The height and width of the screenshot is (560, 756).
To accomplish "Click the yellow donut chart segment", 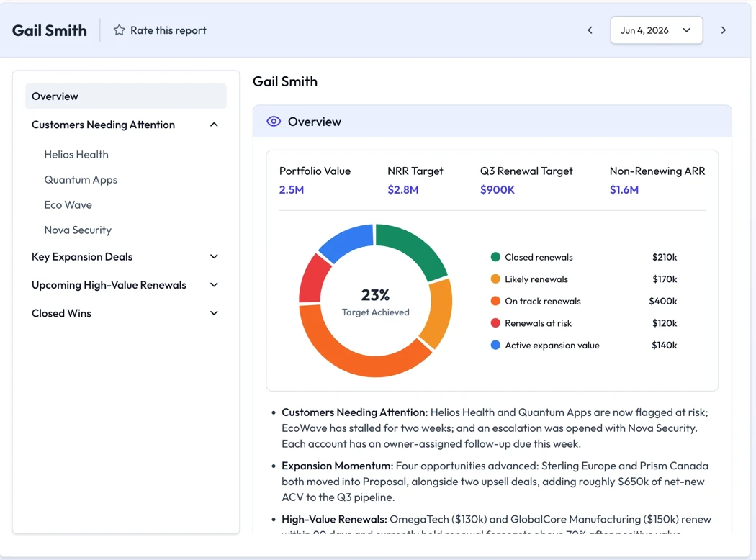I will [x=440, y=313].
